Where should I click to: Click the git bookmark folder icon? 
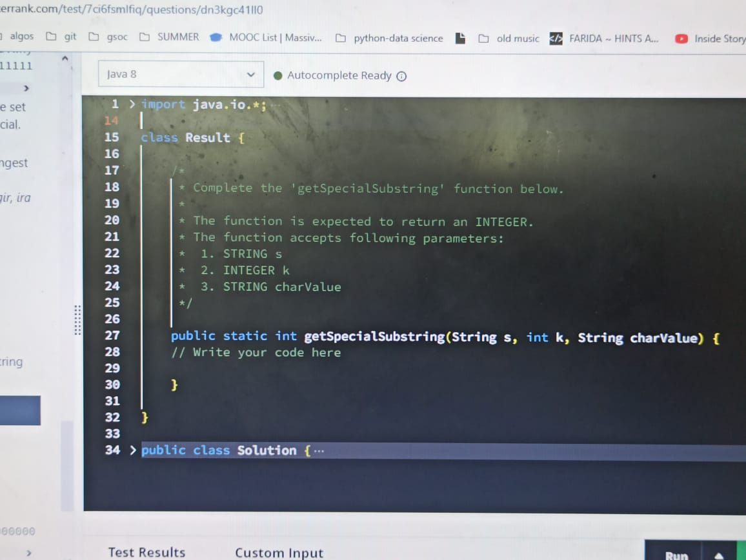pos(53,37)
